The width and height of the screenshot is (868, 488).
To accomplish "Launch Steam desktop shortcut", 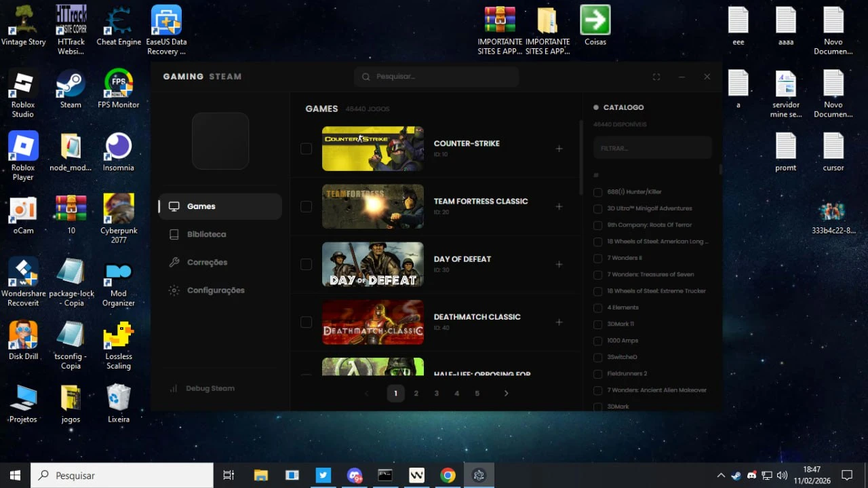I will click(71, 88).
